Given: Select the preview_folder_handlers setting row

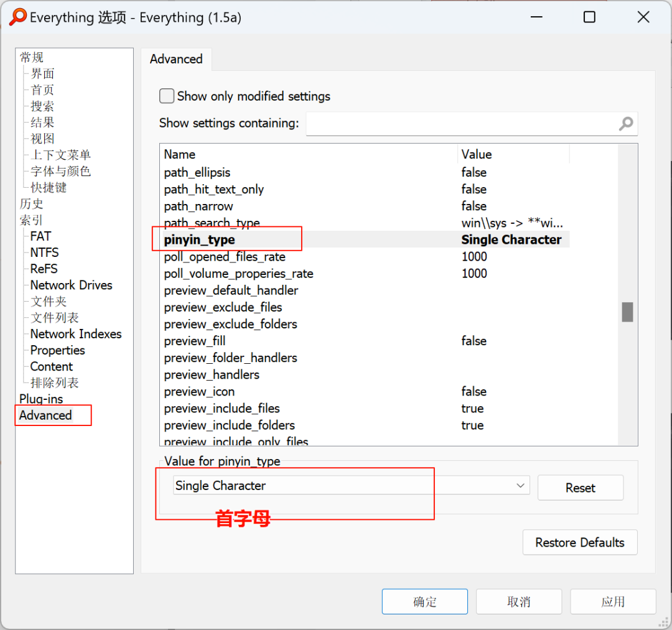Looking at the screenshot, I should coord(366,358).
